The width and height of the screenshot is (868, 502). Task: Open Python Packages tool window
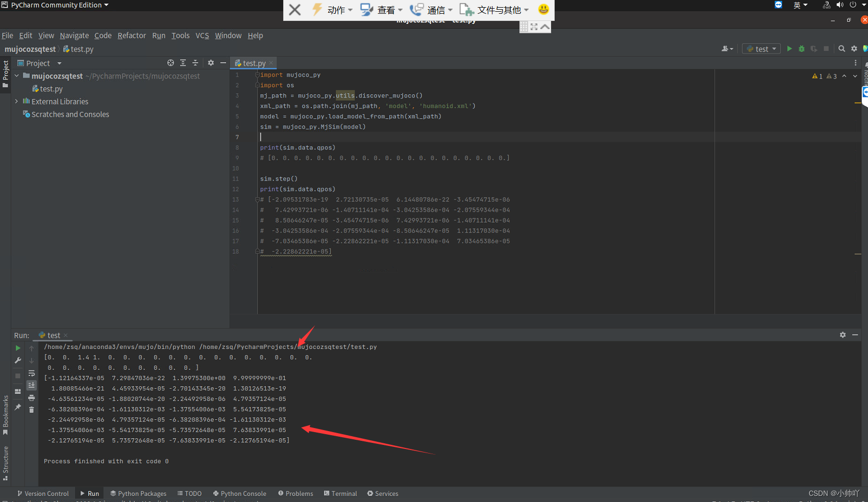coord(138,493)
